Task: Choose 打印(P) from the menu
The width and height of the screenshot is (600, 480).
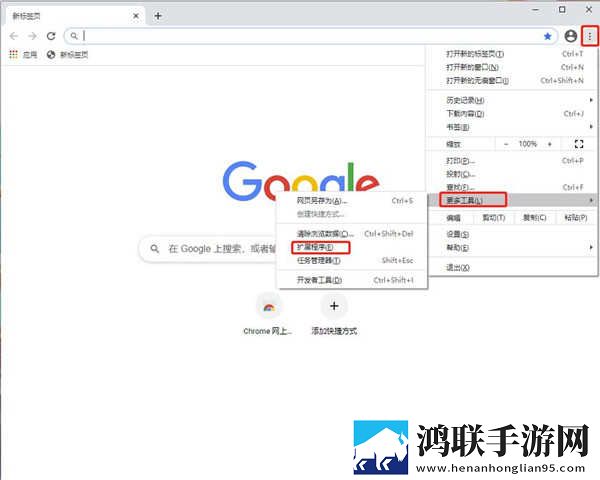Action: click(512, 161)
